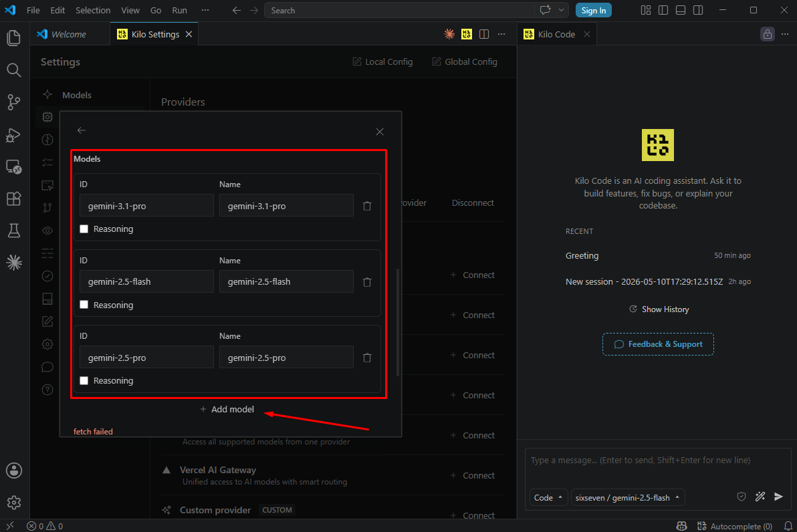Viewport: 797px width, 532px height.
Task: Open the help settings section icon
Action: [x=47, y=390]
